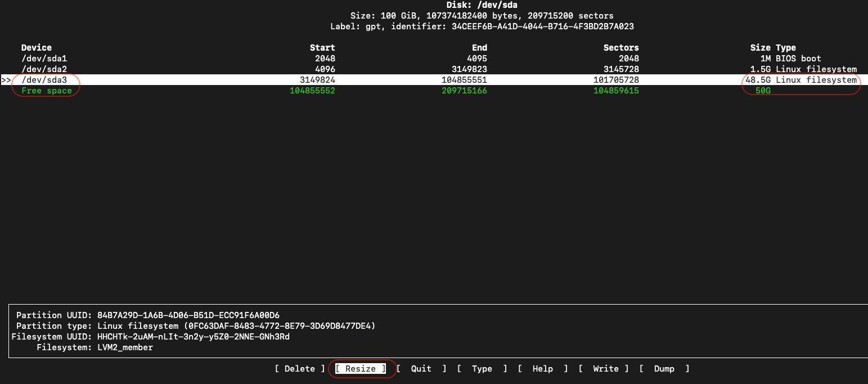Choose the Dump menu option
This screenshot has width=868, height=384.
pyautogui.click(x=664, y=369)
